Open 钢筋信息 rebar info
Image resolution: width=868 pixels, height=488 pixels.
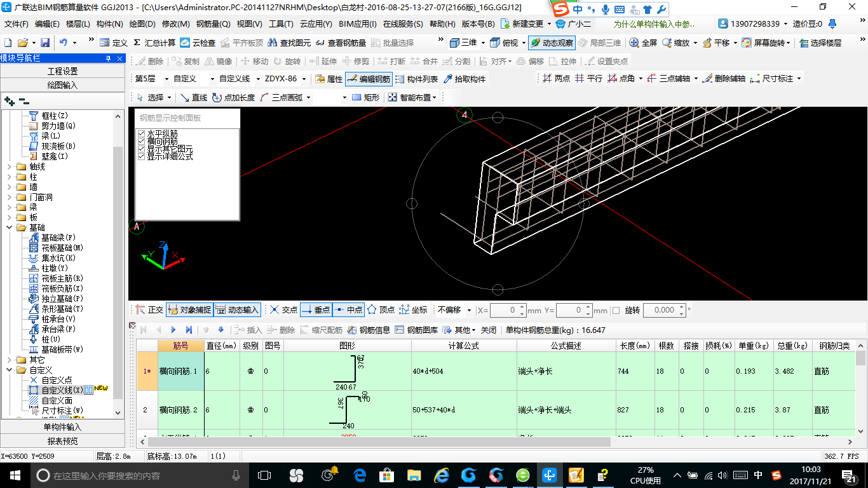point(369,330)
